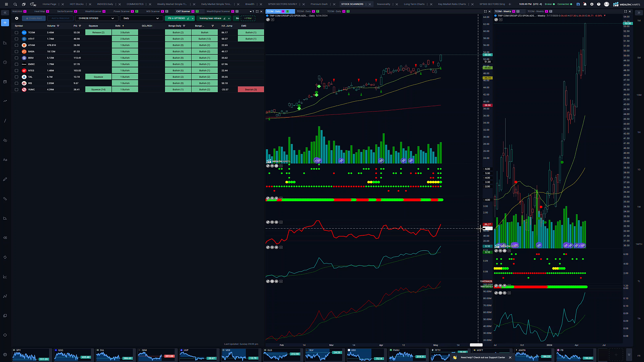644x362 pixels.
Task: Check the BABA row checkbox
Action: pyautogui.click(x=16, y=52)
